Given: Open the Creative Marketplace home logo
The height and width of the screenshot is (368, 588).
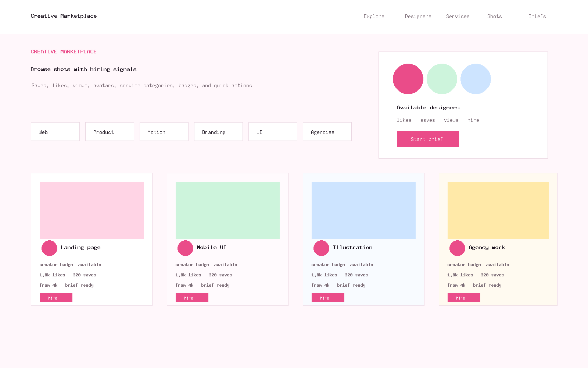Looking at the screenshot, I should (64, 16).
